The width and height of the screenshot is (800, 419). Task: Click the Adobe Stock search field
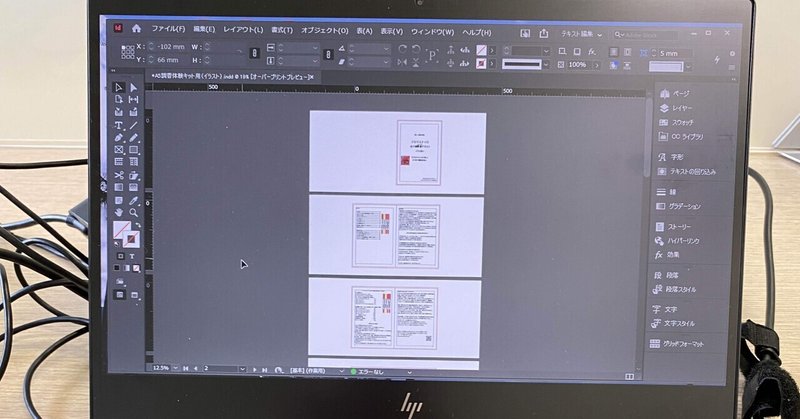pos(646,35)
